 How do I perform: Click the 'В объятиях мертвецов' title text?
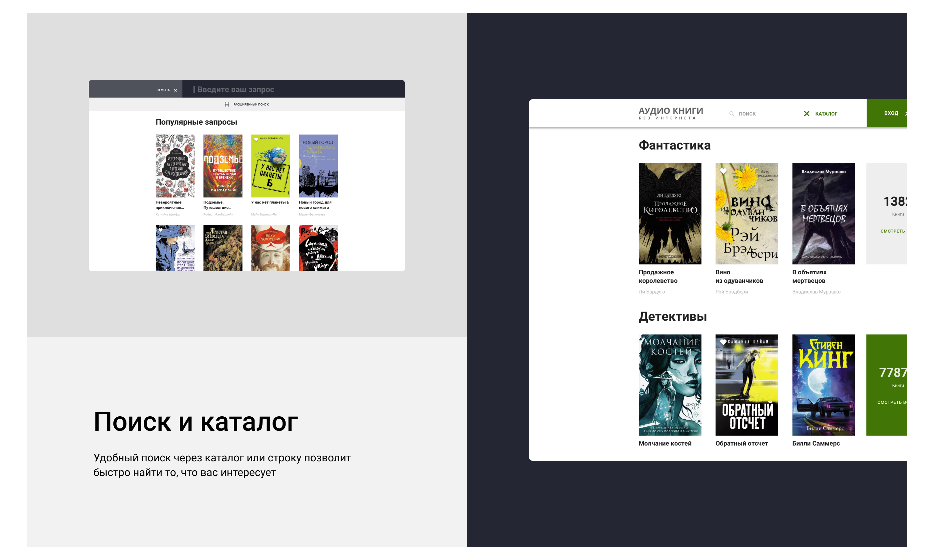pos(810,277)
